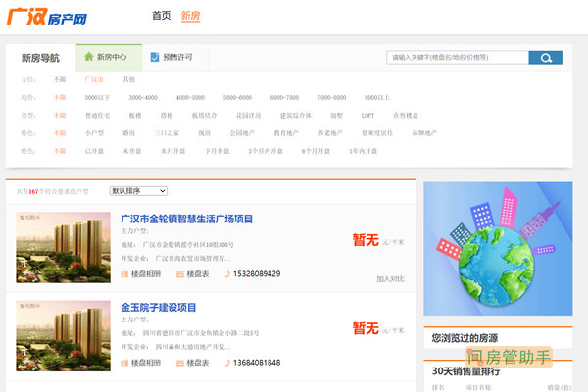Filter type by 花园洋房
Viewport: 588px width, 392px height.
[x=249, y=116]
